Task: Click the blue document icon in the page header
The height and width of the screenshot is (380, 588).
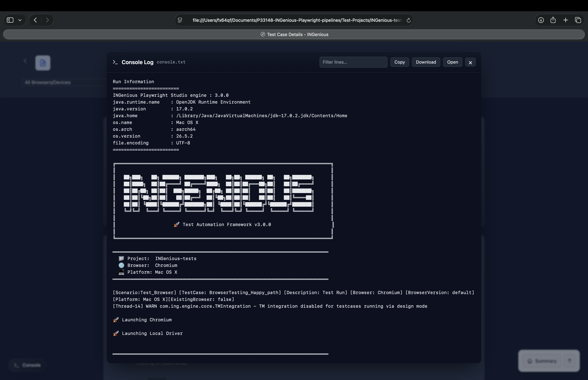Action: pos(43,63)
